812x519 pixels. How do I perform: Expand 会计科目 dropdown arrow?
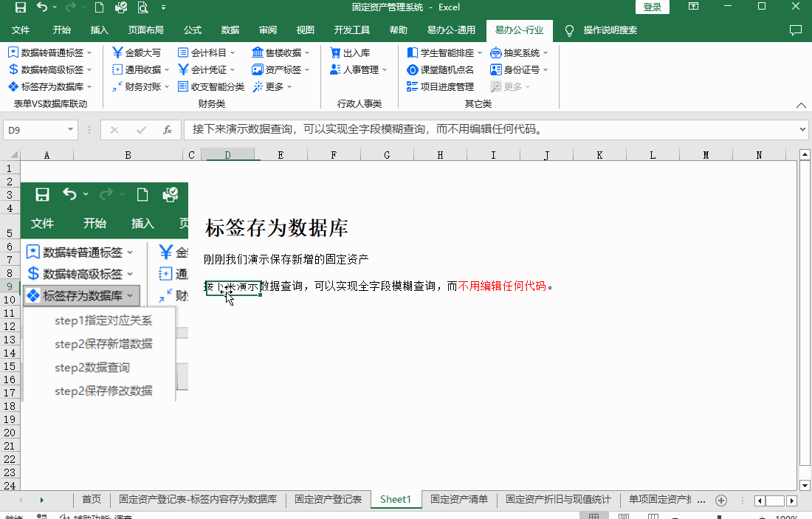tap(233, 53)
